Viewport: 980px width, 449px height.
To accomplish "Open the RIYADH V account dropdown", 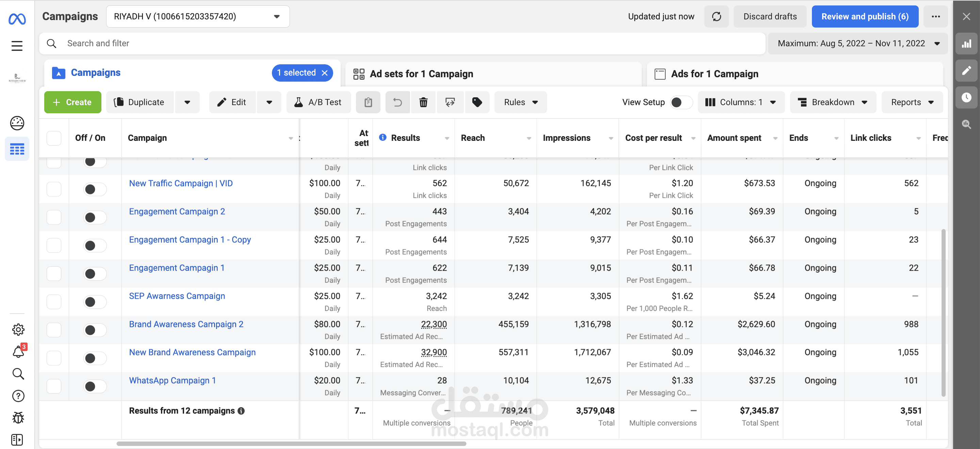I will tap(197, 16).
